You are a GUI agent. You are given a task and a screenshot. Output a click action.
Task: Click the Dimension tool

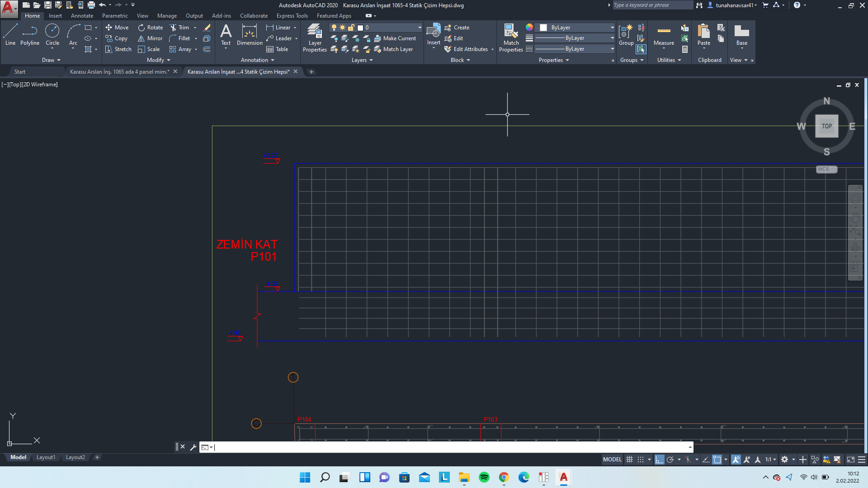pyautogui.click(x=250, y=35)
